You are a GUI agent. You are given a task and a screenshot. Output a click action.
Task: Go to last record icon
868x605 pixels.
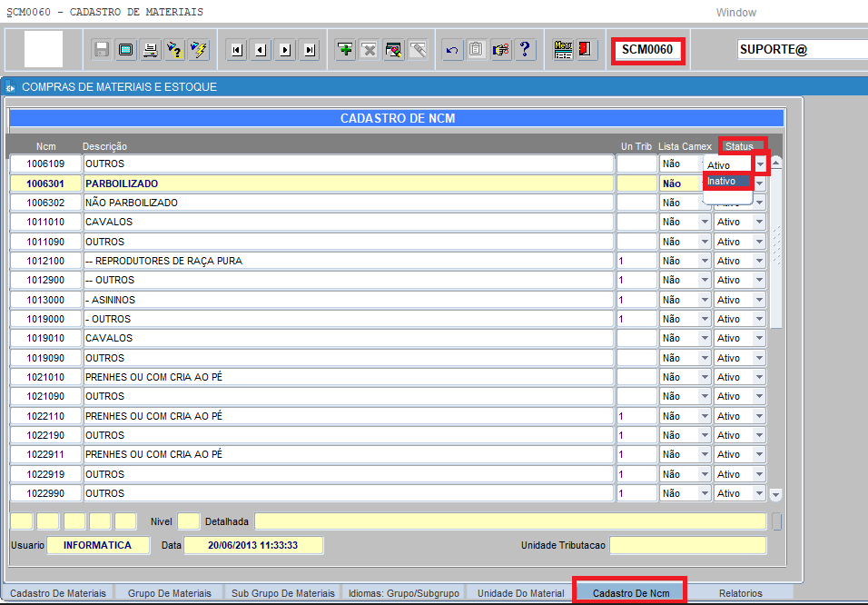point(310,50)
